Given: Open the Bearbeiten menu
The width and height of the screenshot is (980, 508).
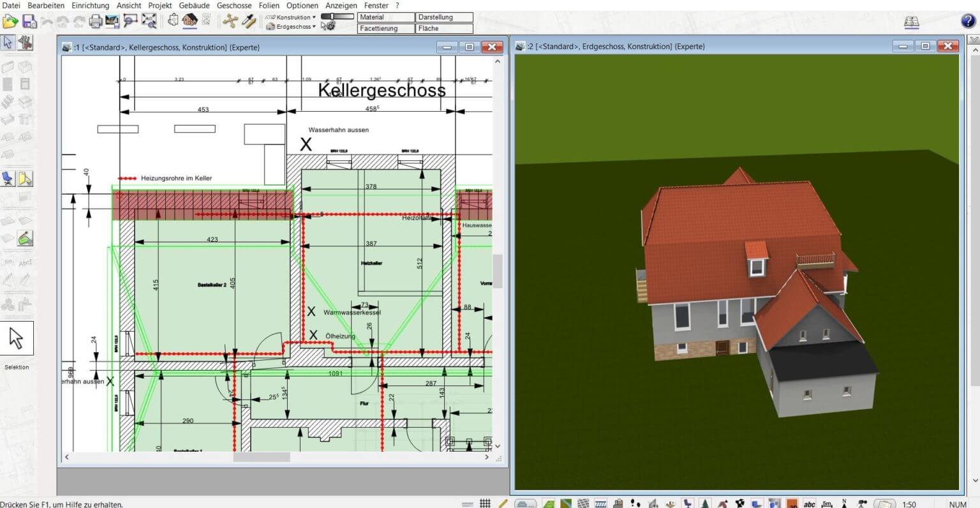Looking at the screenshot, I should pyautogui.click(x=46, y=5).
